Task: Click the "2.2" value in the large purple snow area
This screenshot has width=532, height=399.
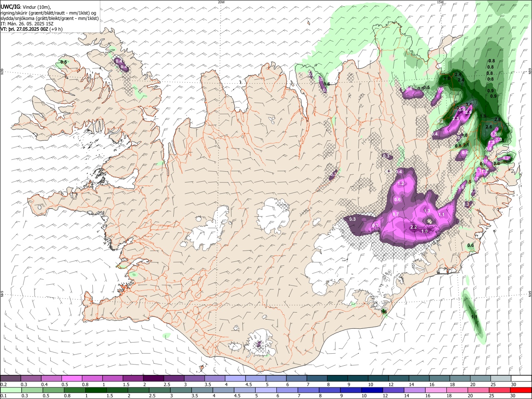Action: [x=414, y=227]
